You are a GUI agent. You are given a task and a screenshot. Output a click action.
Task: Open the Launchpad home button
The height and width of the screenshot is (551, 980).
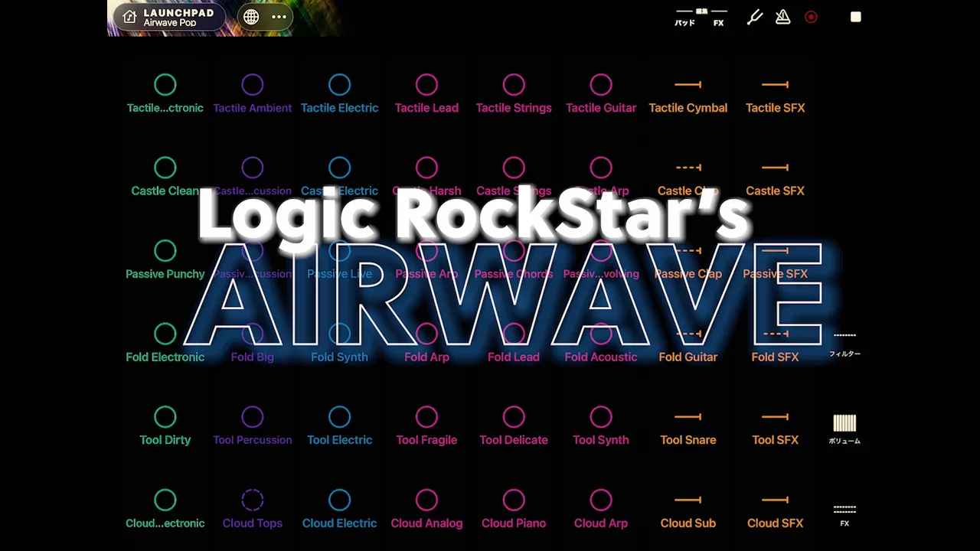coord(170,17)
